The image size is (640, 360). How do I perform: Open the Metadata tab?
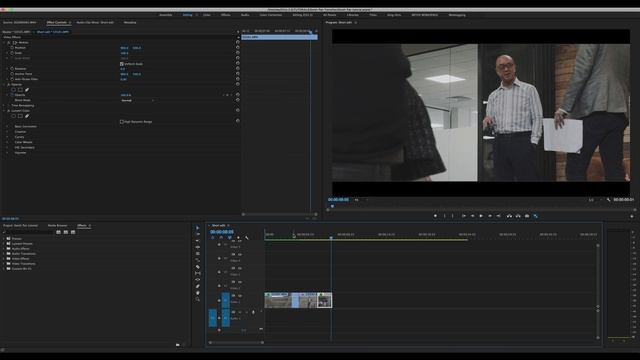(130, 22)
